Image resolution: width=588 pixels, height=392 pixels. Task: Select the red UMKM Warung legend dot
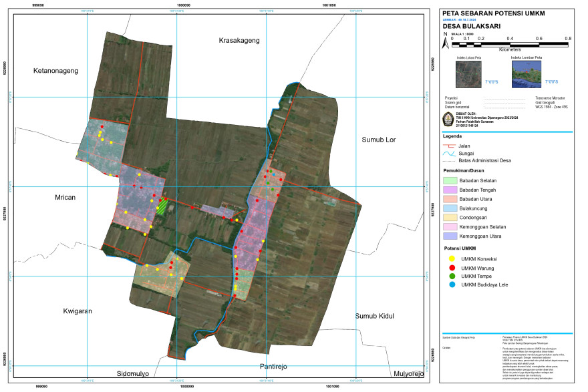452,267
